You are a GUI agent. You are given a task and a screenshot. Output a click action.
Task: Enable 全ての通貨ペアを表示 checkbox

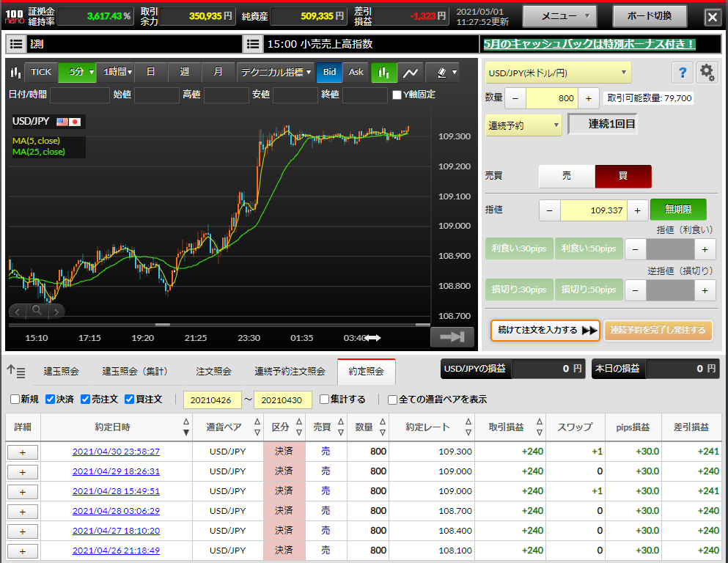tap(392, 400)
